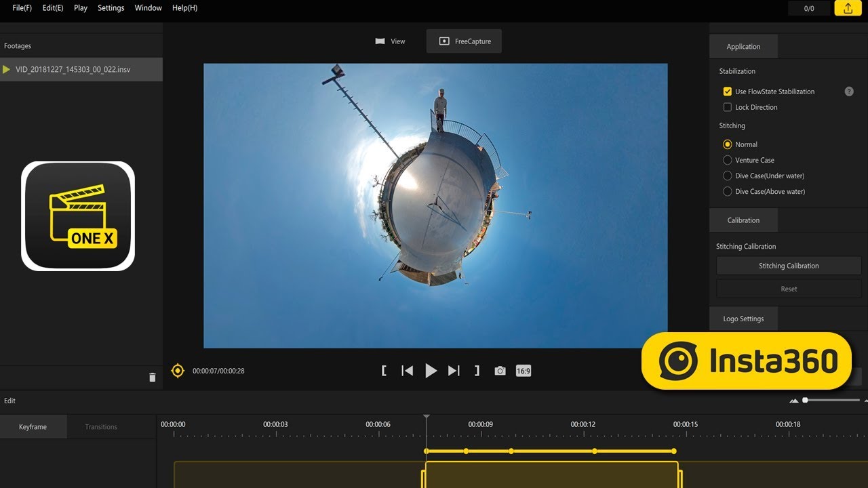This screenshot has height=488, width=868.
Task: Select the VID_20181227_145303_00_022.insv footage
Action: [81, 69]
